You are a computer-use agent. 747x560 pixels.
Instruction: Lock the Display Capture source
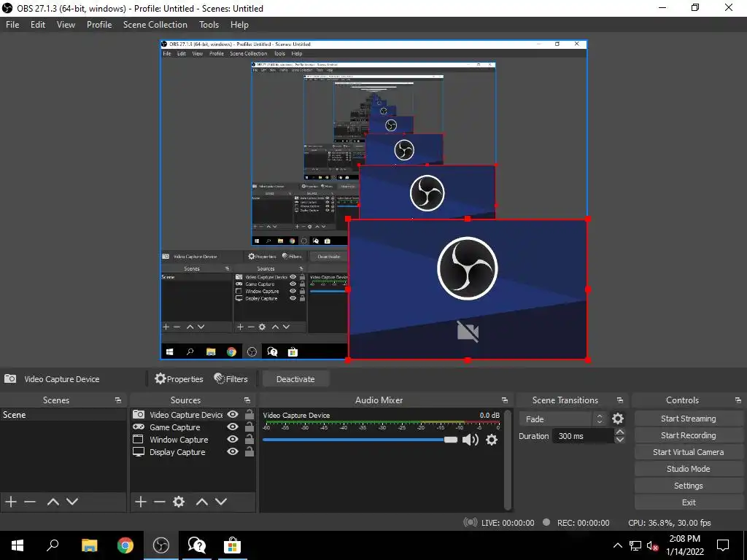point(249,451)
